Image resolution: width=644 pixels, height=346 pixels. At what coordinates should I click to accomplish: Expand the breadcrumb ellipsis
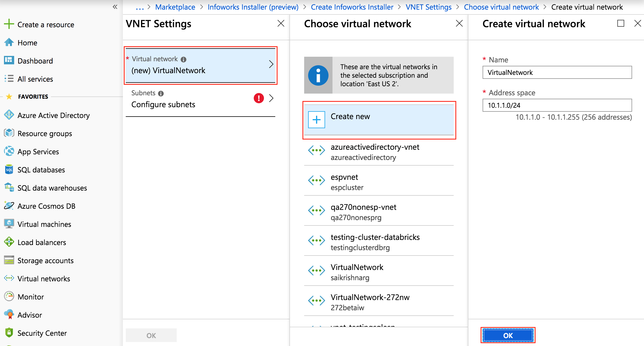tap(140, 8)
